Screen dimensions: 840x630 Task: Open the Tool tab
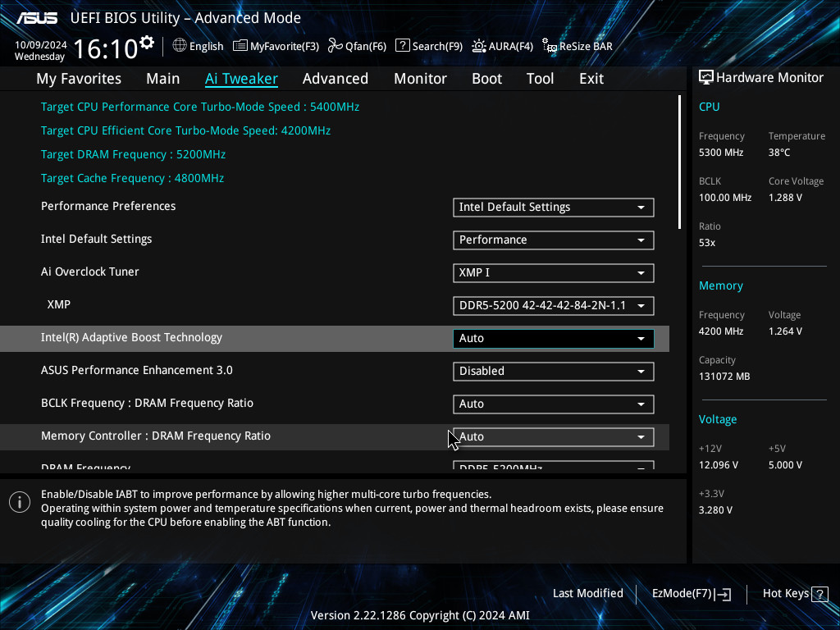click(540, 79)
